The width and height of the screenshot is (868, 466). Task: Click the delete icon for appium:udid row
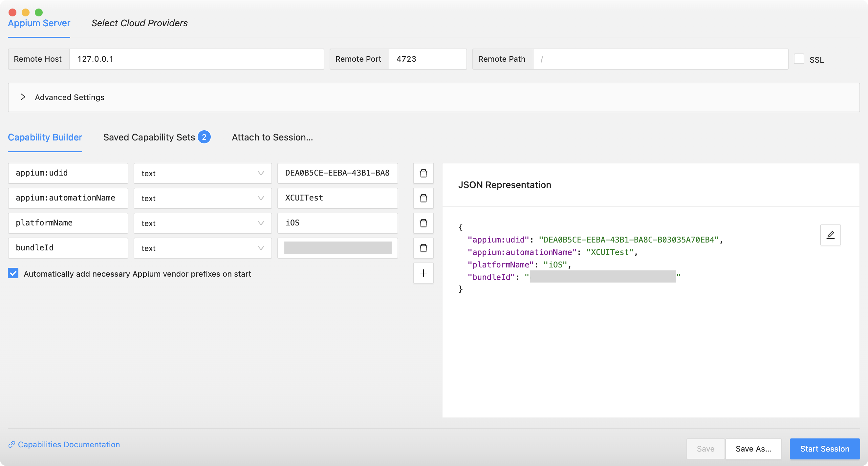click(x=423, y=173)
